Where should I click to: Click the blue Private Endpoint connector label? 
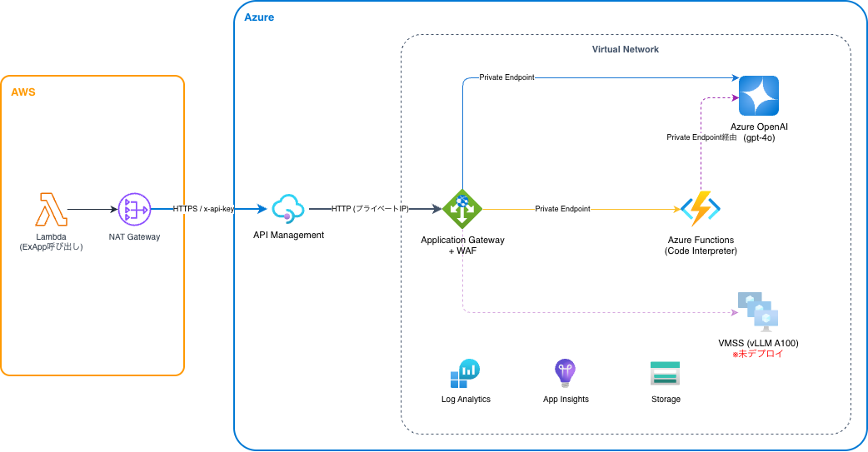(507, 77)
